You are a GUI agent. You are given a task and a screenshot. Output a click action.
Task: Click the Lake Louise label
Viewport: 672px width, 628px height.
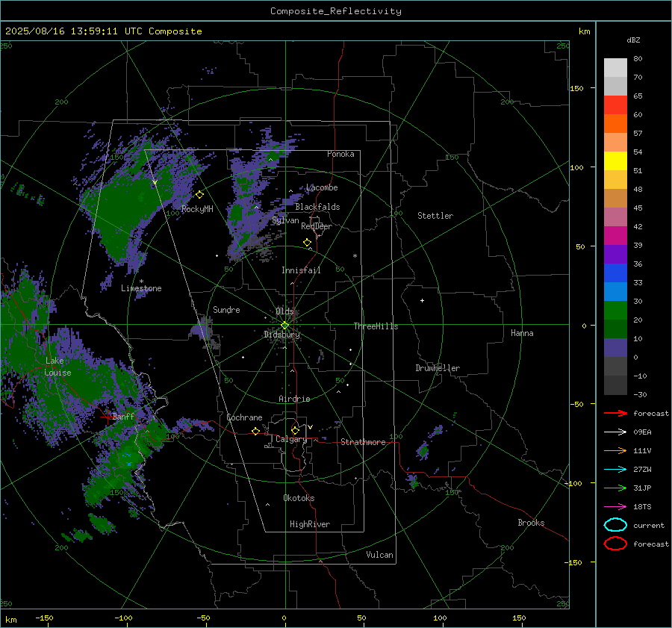58,367
